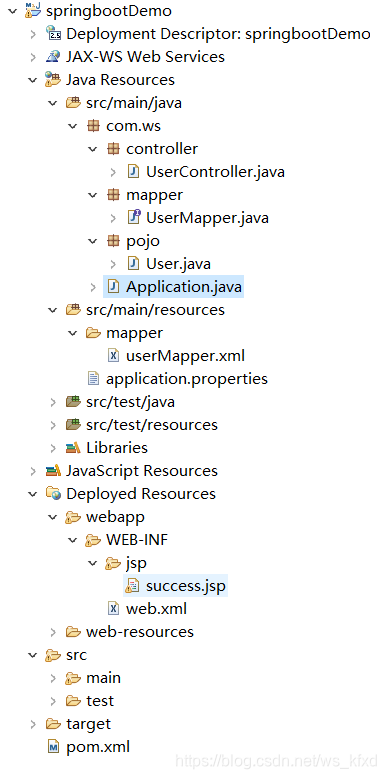Expand the JavaScript Resources node
Image resolution: width=386 pixels, height=779 pixels.
(x=33, y=470)
